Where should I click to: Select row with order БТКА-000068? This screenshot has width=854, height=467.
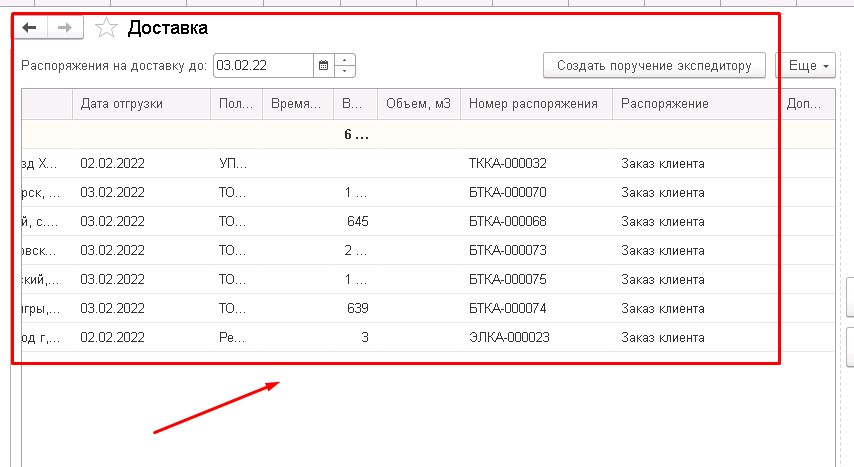(x=508, y=222)
